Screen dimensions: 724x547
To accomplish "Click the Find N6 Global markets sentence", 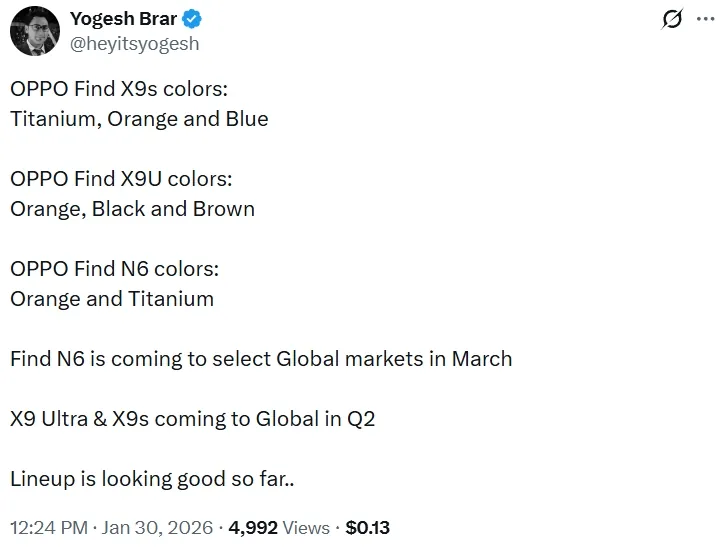I will pyautogui.click(x=261, y=359).
